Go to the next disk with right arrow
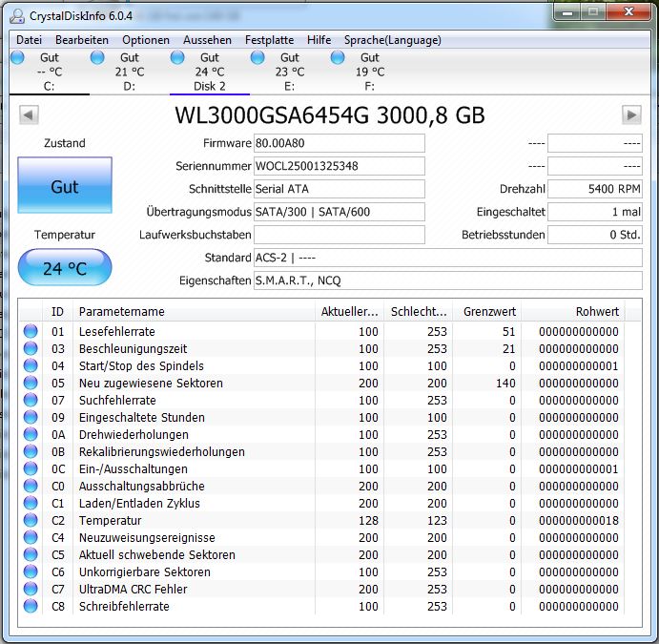Image resolution: width=659 pixels, height=644 pixels. (631, 114)
